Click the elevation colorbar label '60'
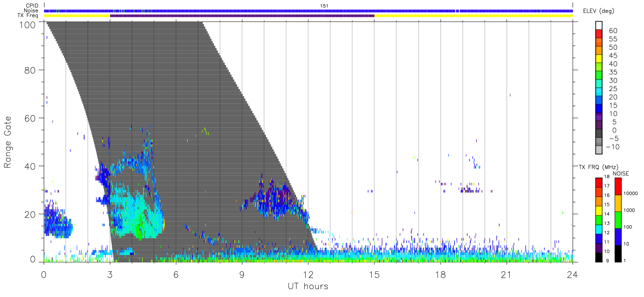644x297 pixels. (x=613, y=31)
